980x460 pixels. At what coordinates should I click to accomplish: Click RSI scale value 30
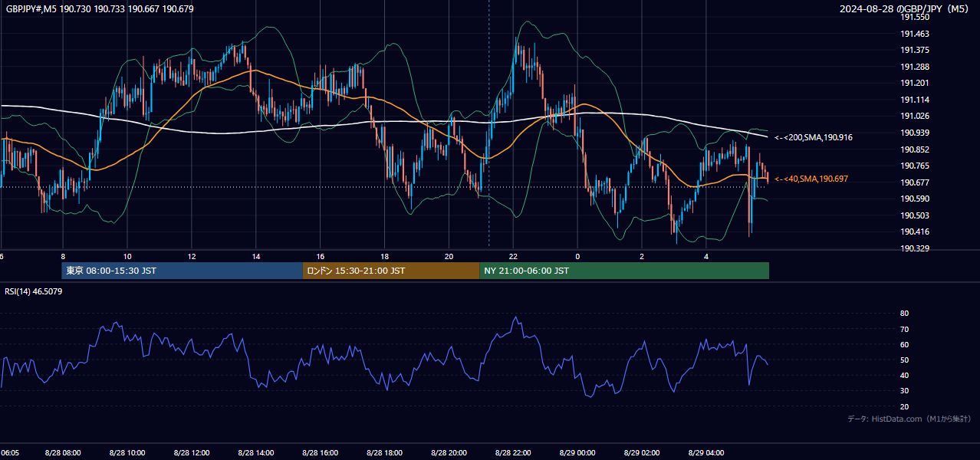[904, 391]
